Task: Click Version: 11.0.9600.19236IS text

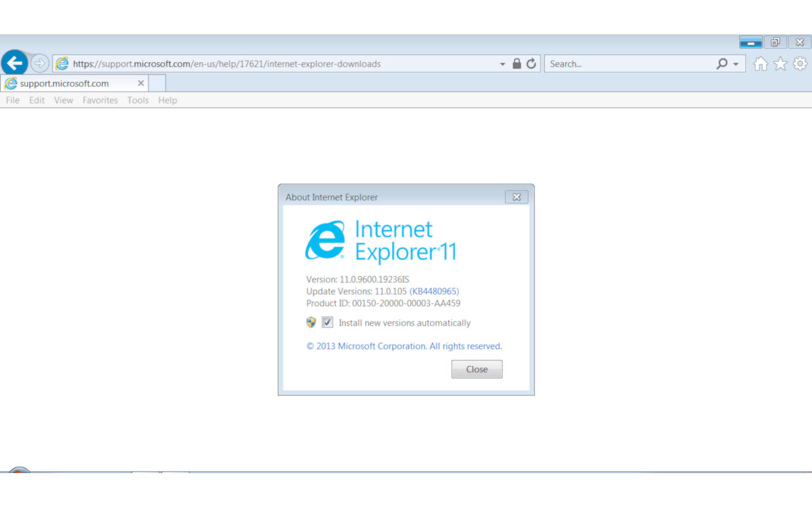Action: tap(358, 279)
